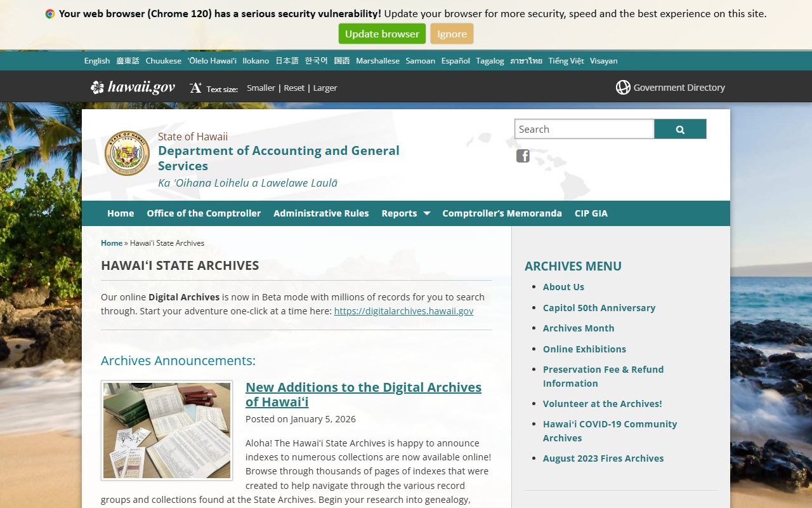Click the State of Hawaii seal

tap(127, 153)
